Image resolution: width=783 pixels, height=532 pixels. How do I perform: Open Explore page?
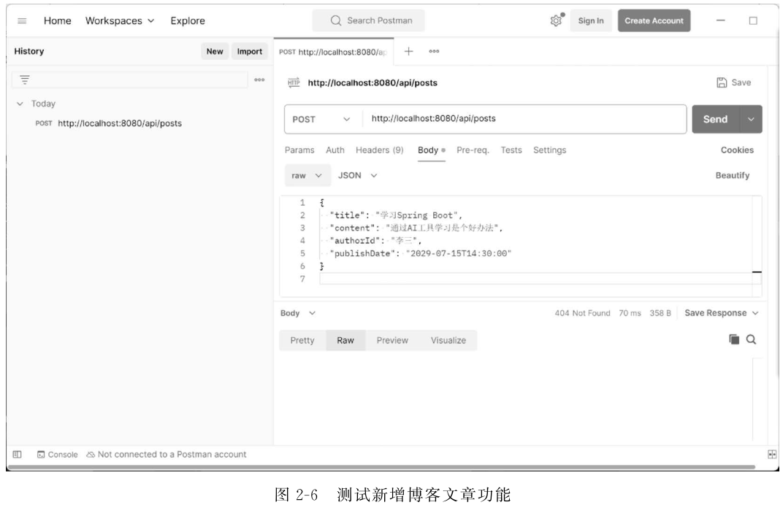tap(188, 21)
